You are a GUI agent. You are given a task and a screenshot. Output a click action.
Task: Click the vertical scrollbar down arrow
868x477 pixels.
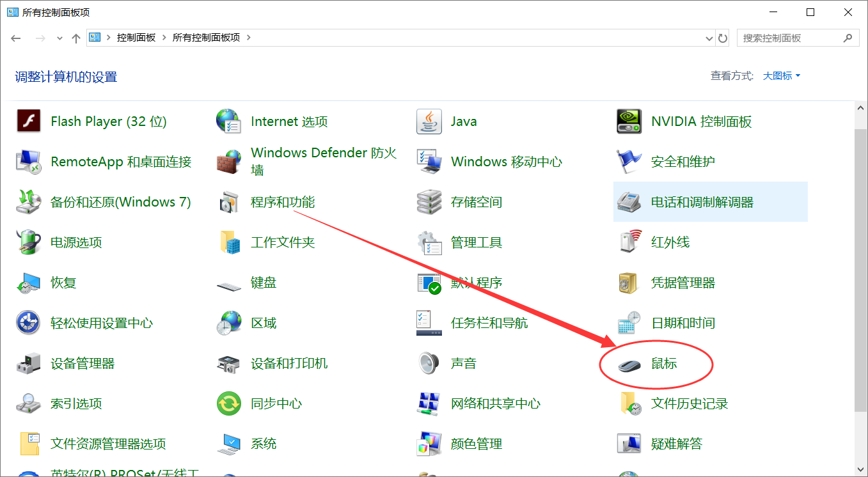click(860, 469)
